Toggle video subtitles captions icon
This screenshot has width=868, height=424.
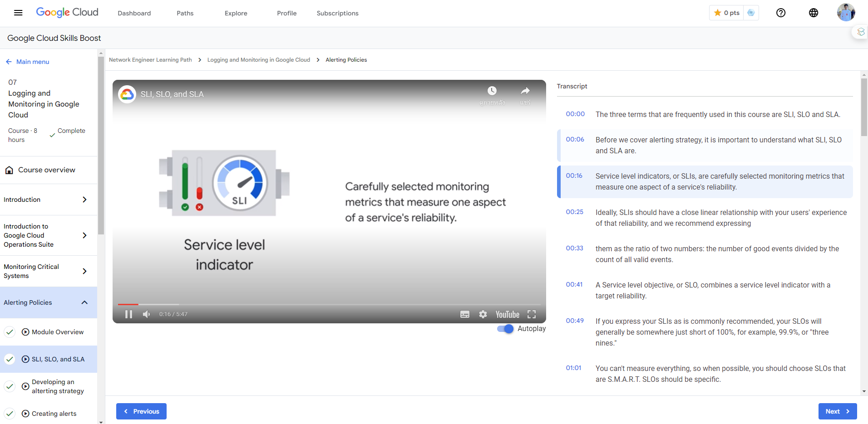click(464, 314)
